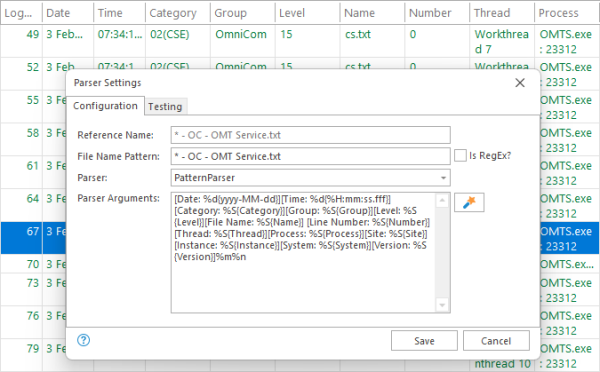
Task: Sort by the Group column header
Action: point(243,13)
